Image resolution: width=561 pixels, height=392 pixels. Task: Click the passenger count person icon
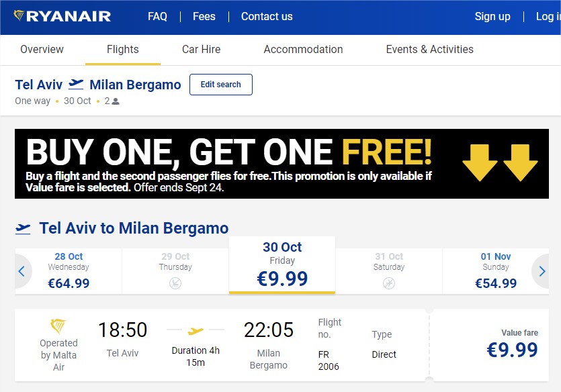tap(116, 101)
